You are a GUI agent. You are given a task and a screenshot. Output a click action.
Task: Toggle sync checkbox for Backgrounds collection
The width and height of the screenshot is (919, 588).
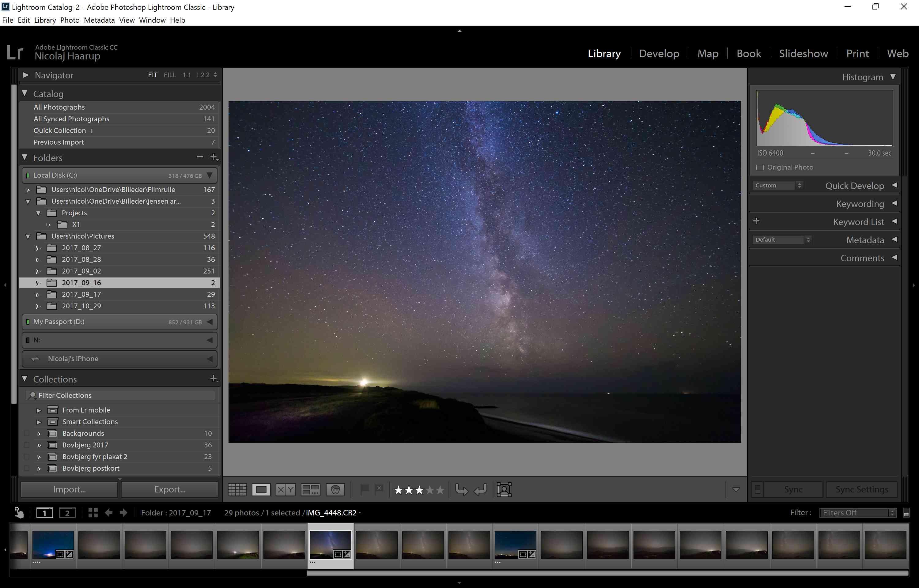[26, 433]
